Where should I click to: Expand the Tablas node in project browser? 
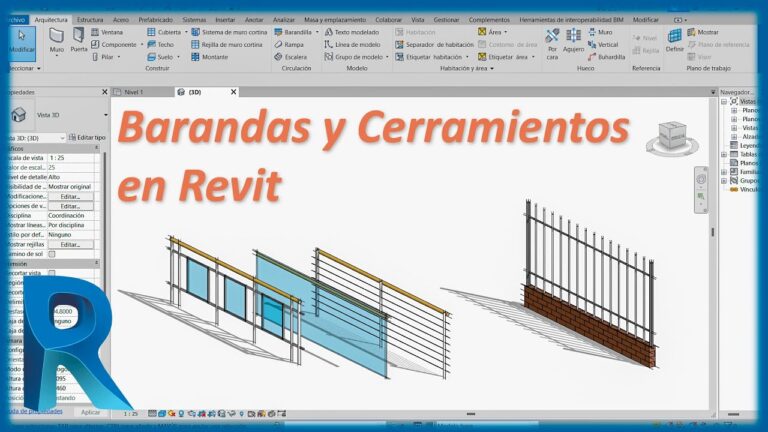click(724, 154)
